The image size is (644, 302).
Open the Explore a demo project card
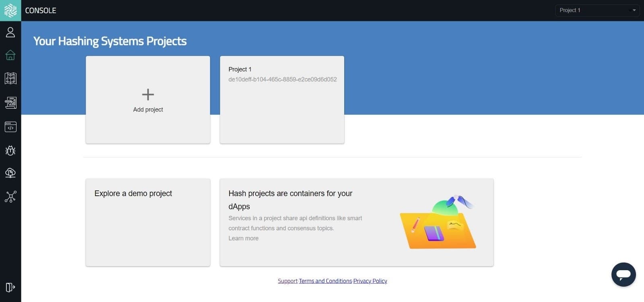click(x=148, y=222)
